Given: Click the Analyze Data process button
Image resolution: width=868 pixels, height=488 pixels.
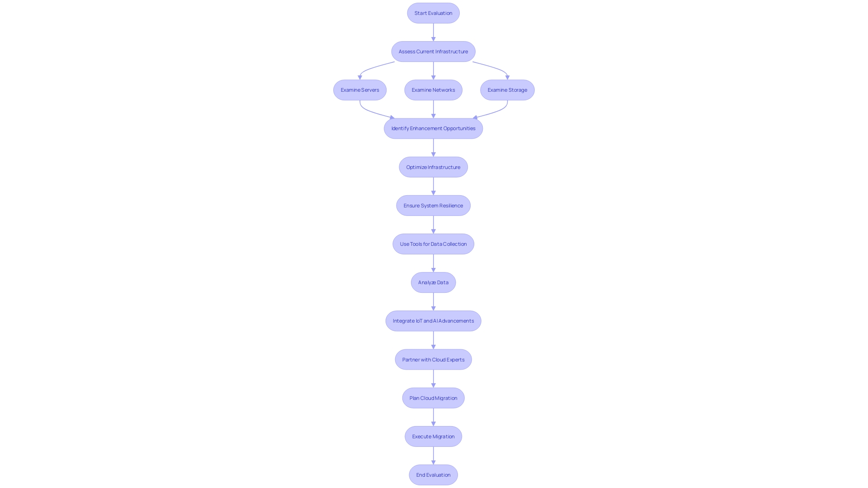Looking at the screenshot, I should pos(434,282).
